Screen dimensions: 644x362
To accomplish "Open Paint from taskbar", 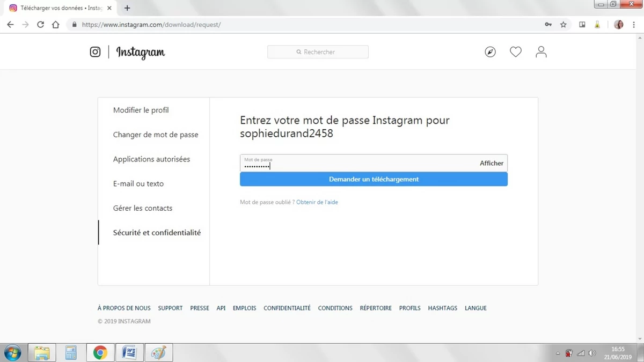I will (158, 353).
